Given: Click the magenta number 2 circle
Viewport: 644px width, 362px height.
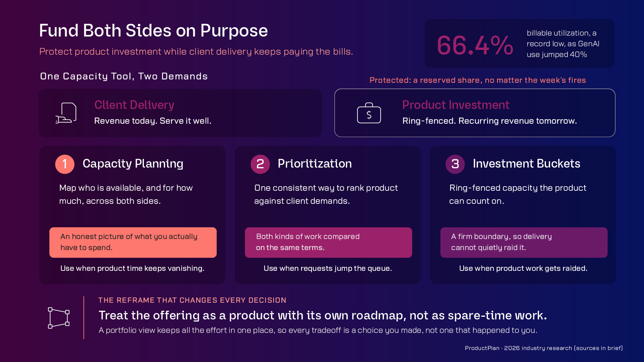Looking at the screenshot, I should tap(260, 164).
